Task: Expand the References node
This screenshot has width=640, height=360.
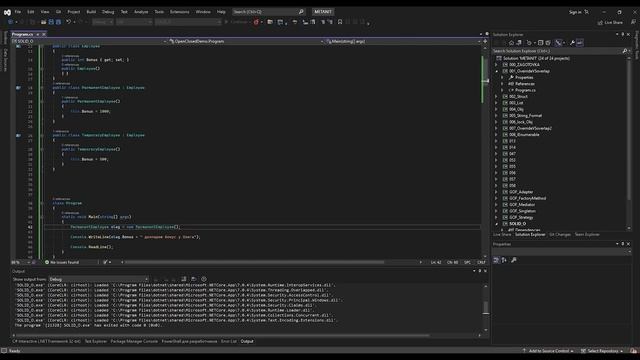Action: pos(502,84)
